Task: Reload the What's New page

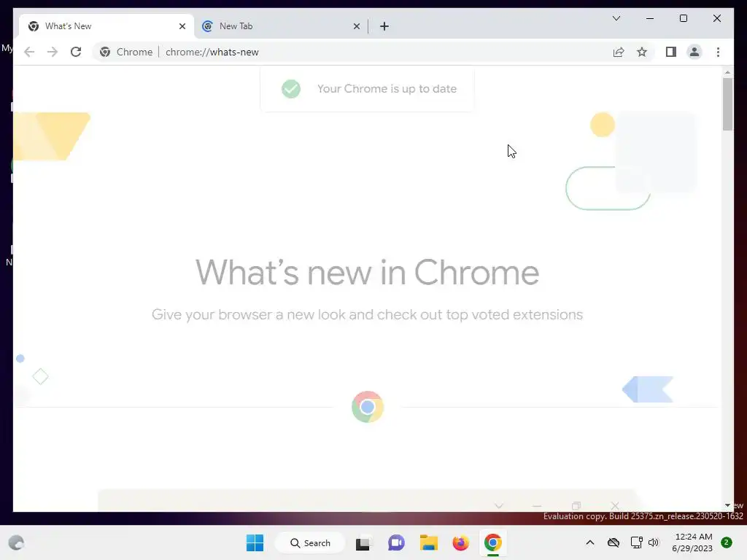Action: coord(76,52)
